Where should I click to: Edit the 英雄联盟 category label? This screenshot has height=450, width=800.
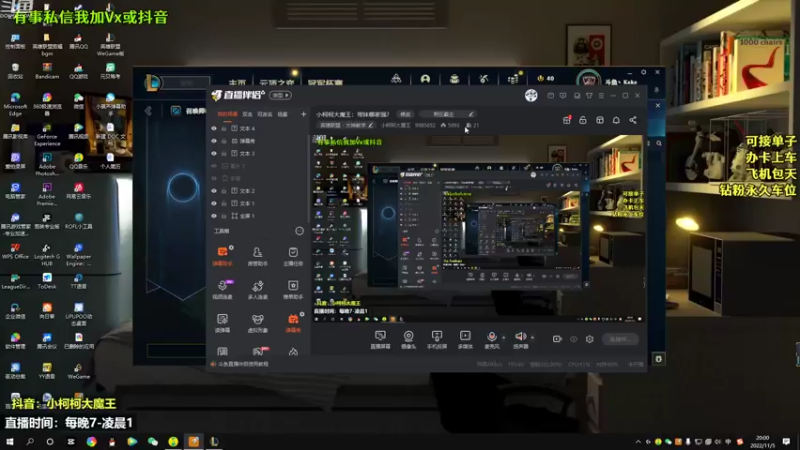click(x=346, y=125)
